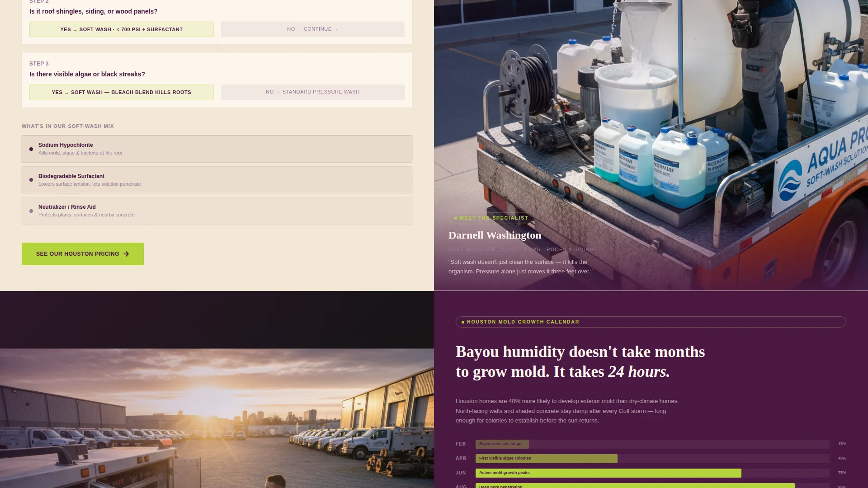Select No standard pressure wash option

313,92
